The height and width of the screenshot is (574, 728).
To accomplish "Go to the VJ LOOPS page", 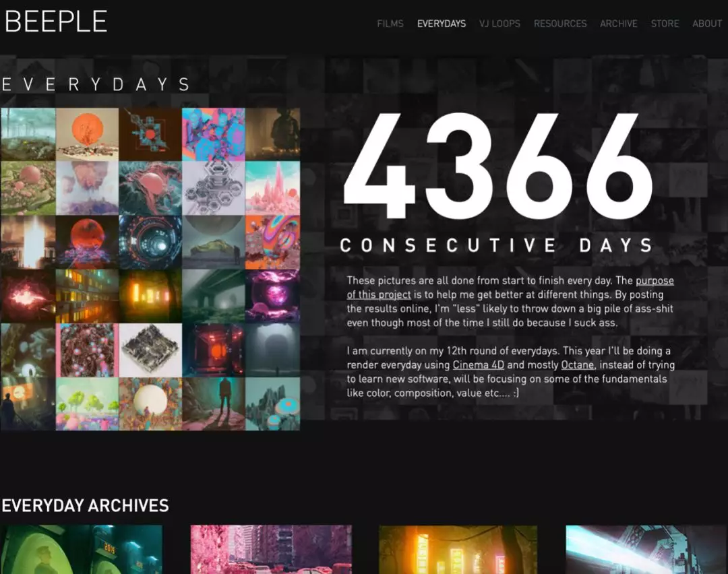I will pos(499,24).
